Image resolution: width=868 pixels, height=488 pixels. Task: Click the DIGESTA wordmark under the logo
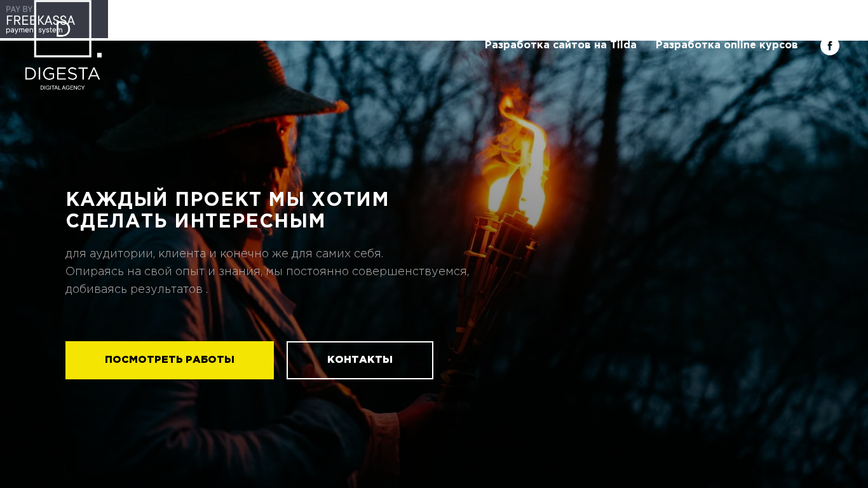tap(62, 74)
